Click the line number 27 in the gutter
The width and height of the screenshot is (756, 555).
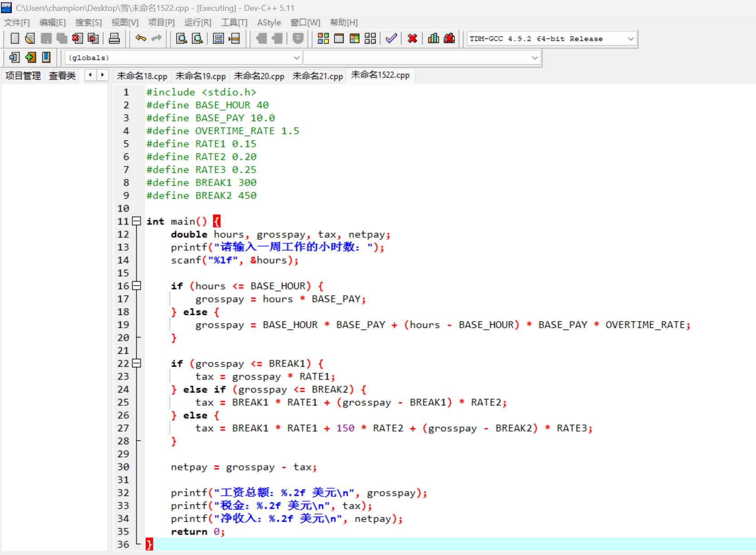(123, 428)
